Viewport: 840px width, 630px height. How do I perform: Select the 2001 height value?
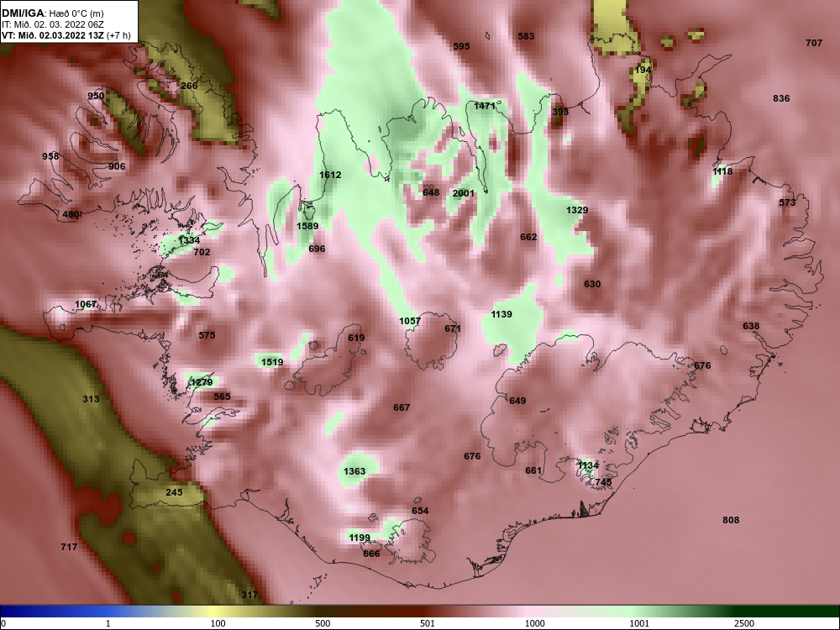pyautogui.click(x=464, y=193)
